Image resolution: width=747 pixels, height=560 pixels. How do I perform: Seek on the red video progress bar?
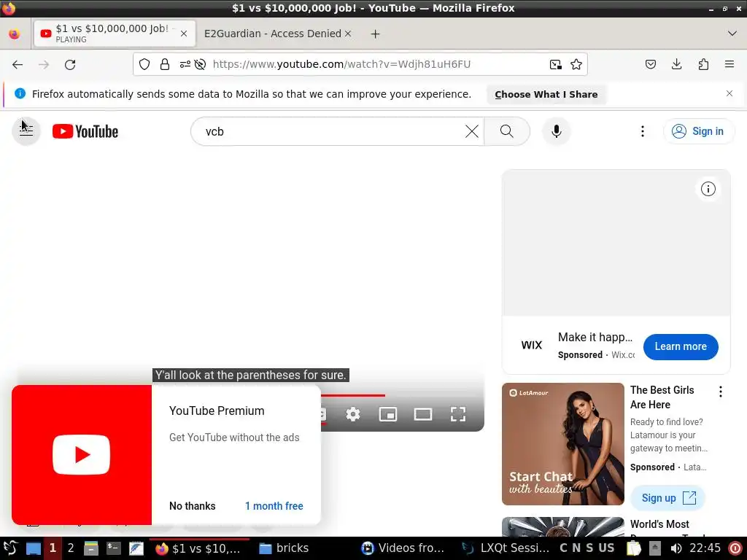pyautogui.click(x=352, y=395)
